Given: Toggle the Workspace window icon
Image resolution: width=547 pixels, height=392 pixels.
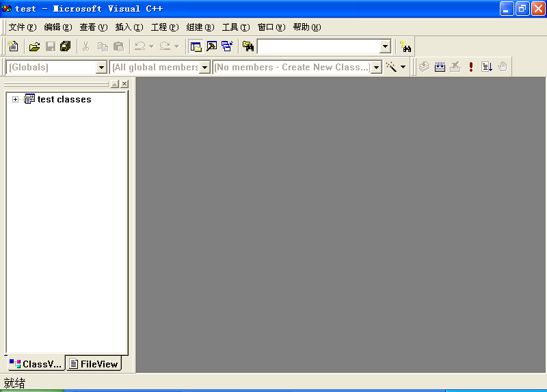Looking at the screenshot, I should point(196,46).
